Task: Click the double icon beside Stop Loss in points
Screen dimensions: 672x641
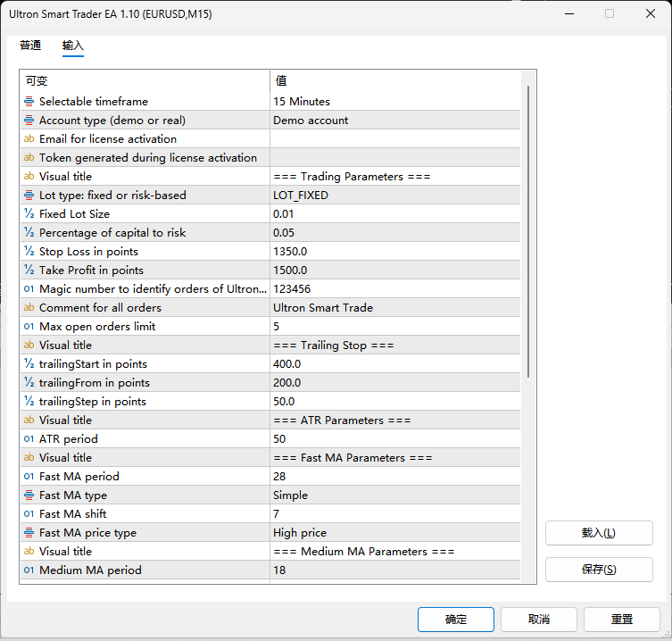Action: click(29, 251)
